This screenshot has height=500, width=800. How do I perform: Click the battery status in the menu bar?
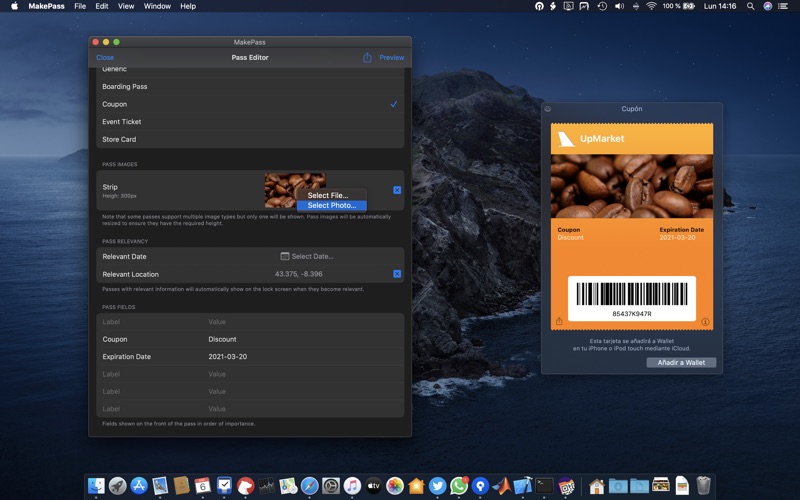click(x=679, y=6)
